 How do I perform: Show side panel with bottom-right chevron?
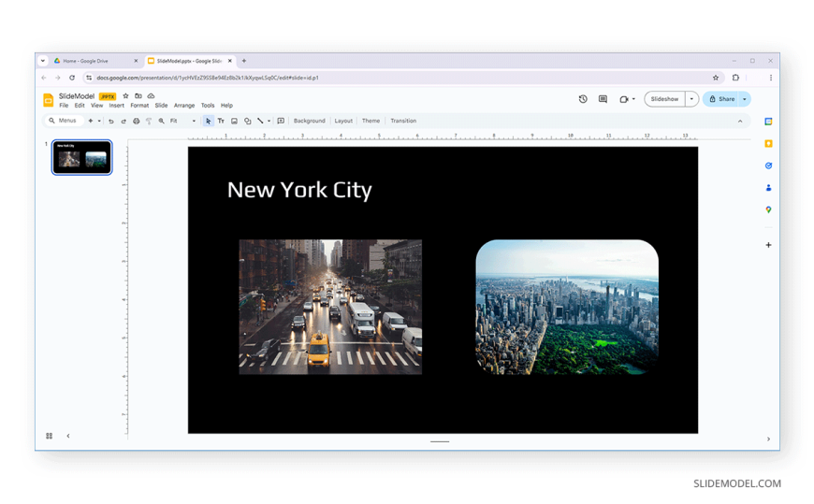(768, 439)
